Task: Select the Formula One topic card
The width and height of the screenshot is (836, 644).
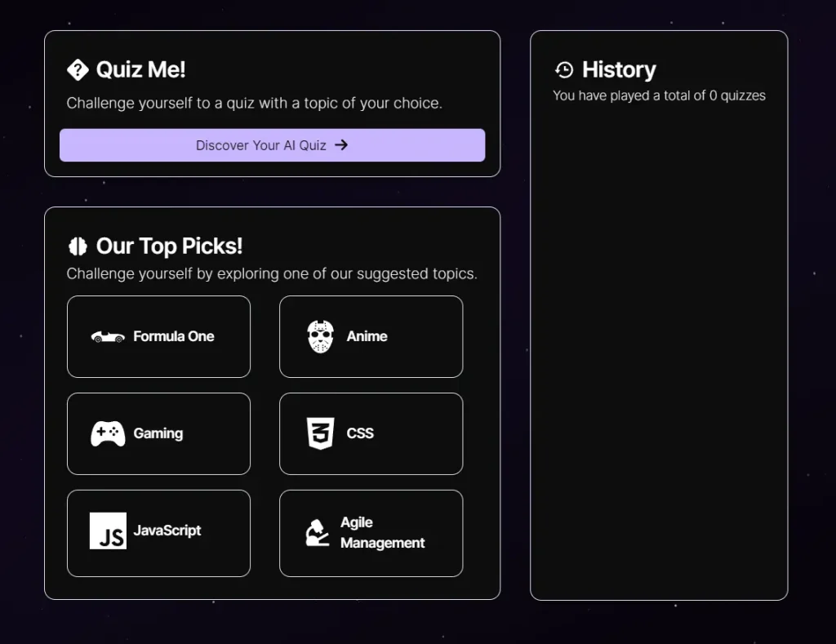Action: coord(158,336)
